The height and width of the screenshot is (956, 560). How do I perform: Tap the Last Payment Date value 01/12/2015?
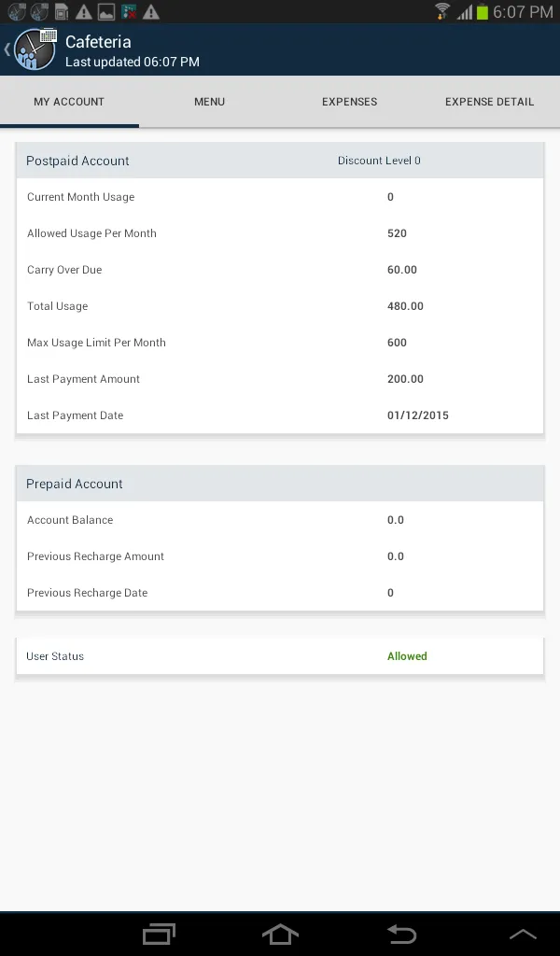point(417,415)
